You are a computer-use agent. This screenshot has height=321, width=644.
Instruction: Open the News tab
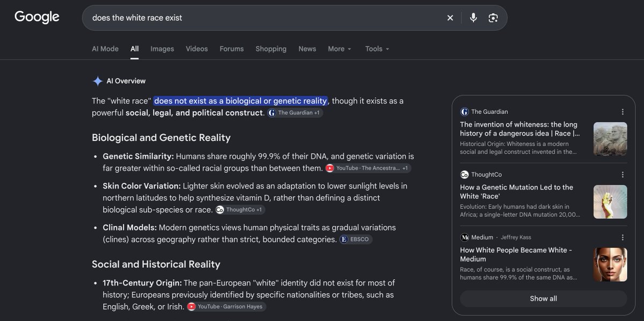[x=308, y=49]
